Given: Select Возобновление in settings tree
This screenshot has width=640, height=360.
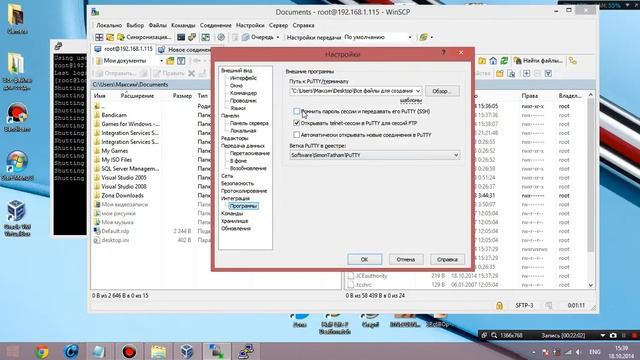Looking at the screenshot, I should [x=248, y=168].
